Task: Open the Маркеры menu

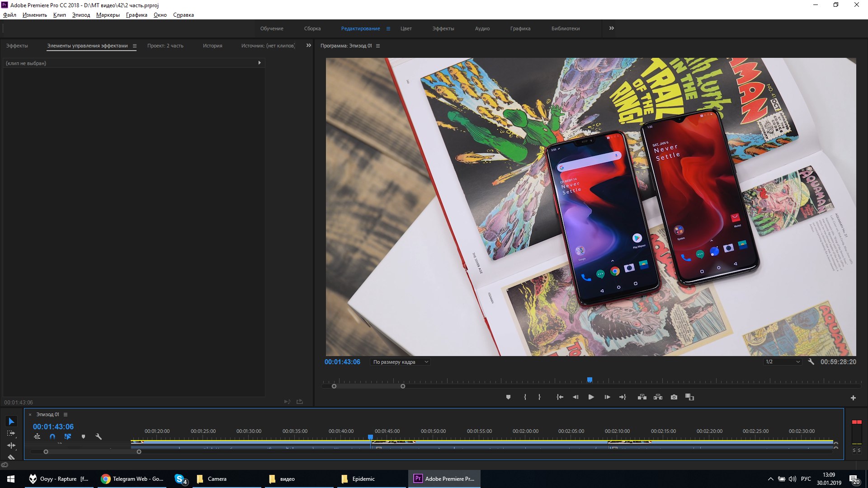Action: point(108,15)
